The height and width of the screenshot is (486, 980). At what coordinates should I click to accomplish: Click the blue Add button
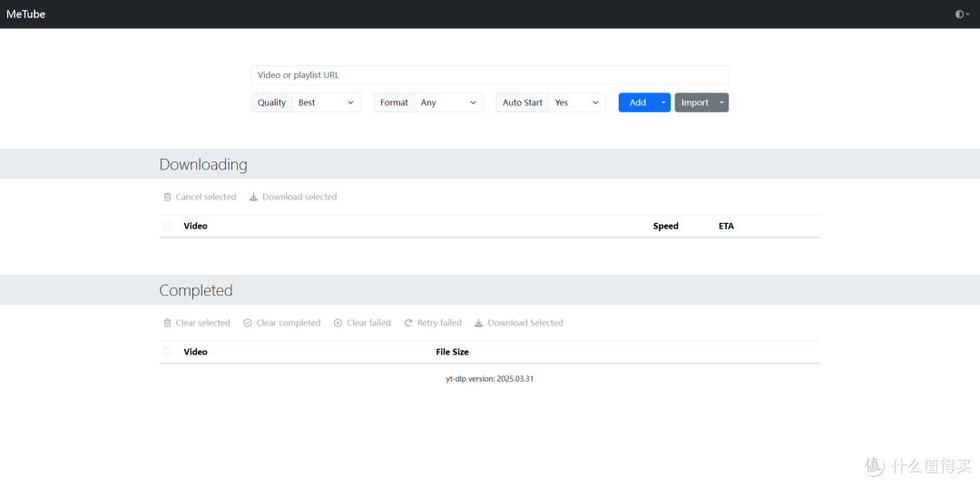[638, 102]
